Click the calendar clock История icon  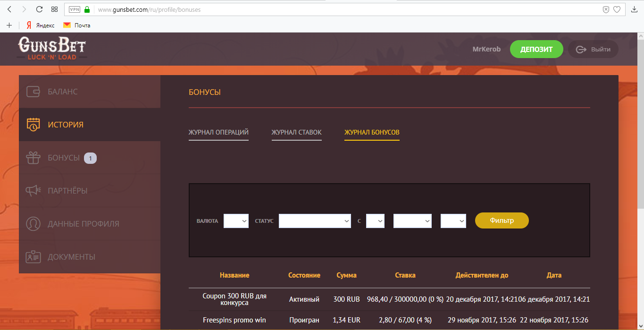pyautogui.click(x=33, y=125)
